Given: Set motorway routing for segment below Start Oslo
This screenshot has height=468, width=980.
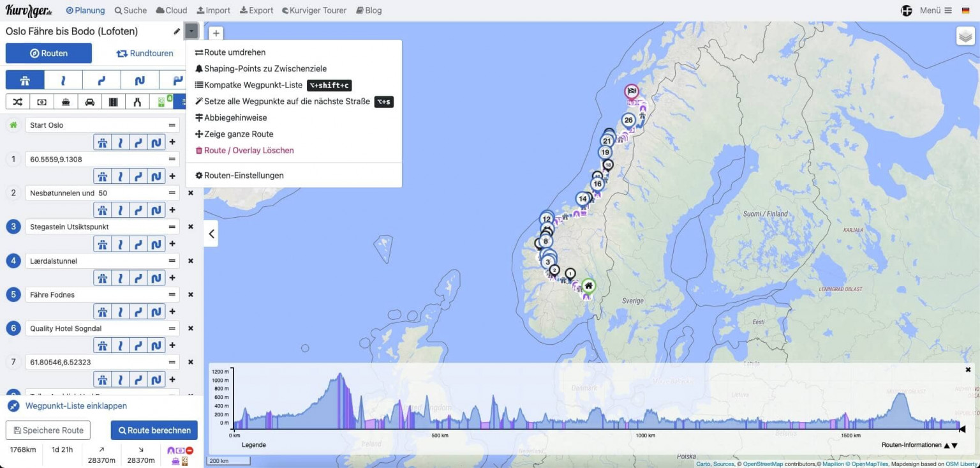Looking at the screenshot, I should (x=102, y=142).
